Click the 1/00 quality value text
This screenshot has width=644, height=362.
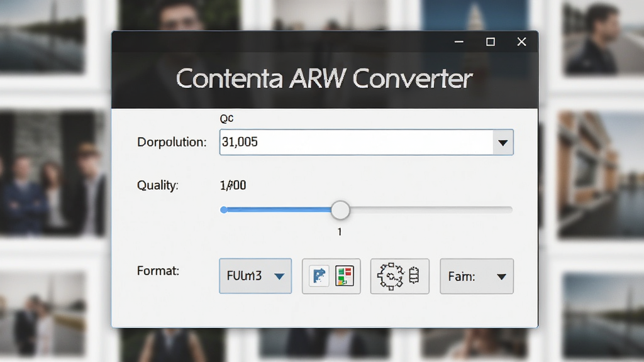233,185
